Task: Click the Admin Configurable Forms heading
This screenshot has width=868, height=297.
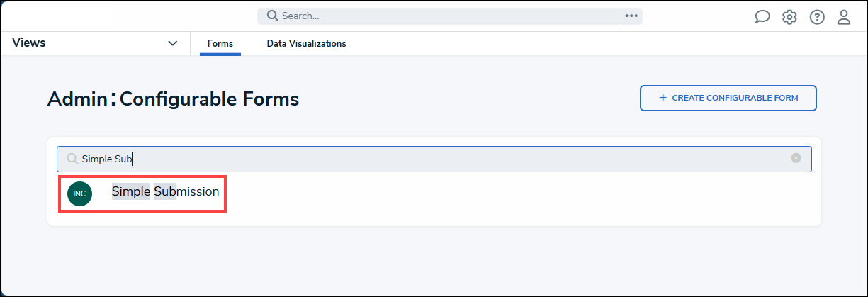Action: pyautogui.click(x=173, y=99)
